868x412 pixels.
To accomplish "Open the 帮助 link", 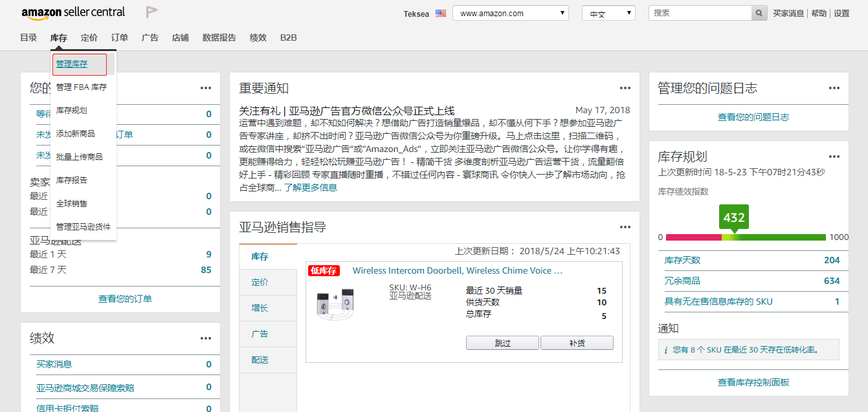I will click(819, 13).
